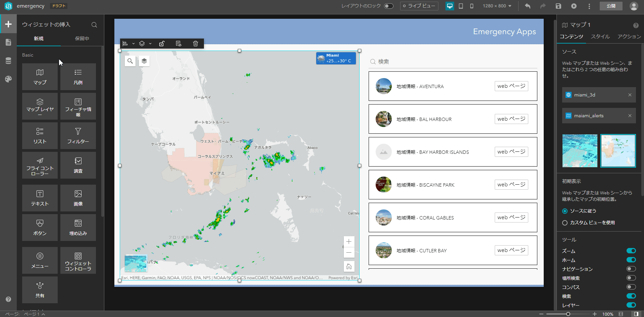Screen dimensions: 644x317
Task: Open the スタイル tab
Action: (600, 37)
